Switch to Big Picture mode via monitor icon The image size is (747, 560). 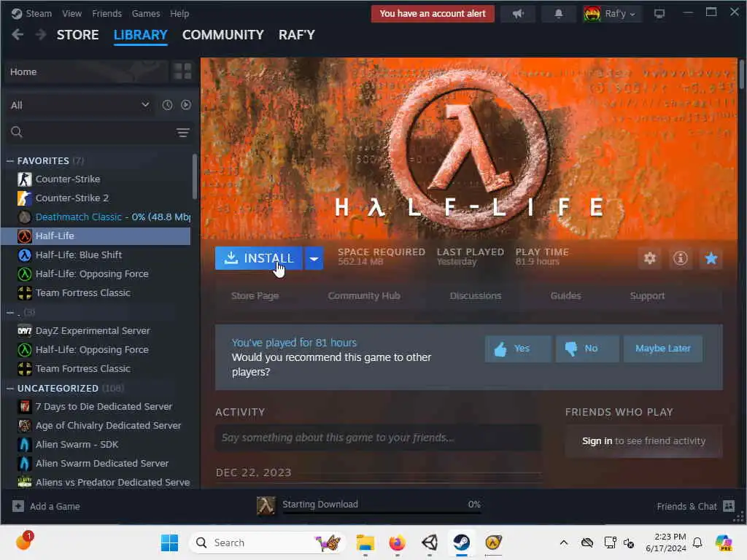click(659, 14)
